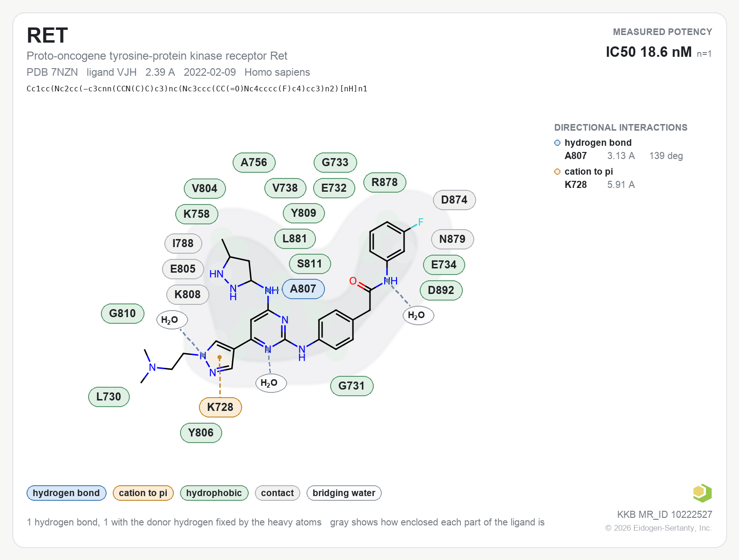This screenshot has height=560, width=739.
Task: Click the green hexagon logo icon
Action: pyautogui.click(x=702, y=493)
